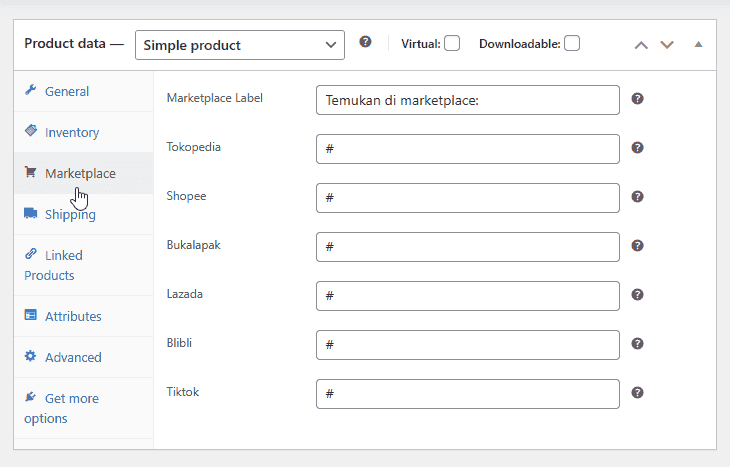Click the Tokopedia field label

pyautogui.click(x=194, y=147)
